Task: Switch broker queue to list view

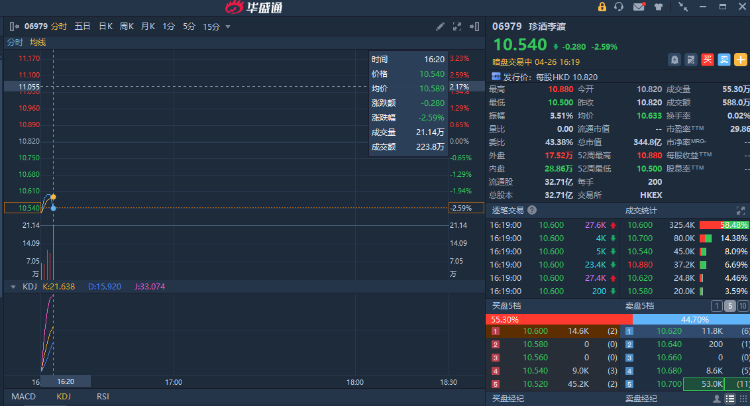Action: click(730, 398)
